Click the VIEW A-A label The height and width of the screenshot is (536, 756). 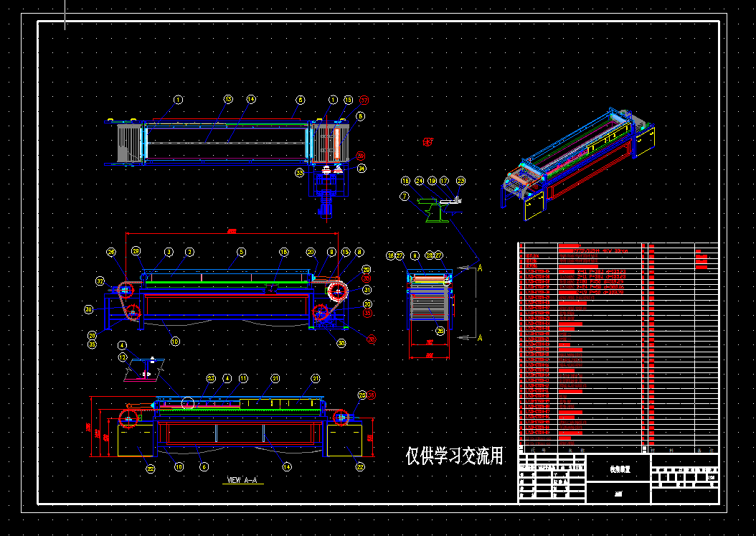[242, 480]
